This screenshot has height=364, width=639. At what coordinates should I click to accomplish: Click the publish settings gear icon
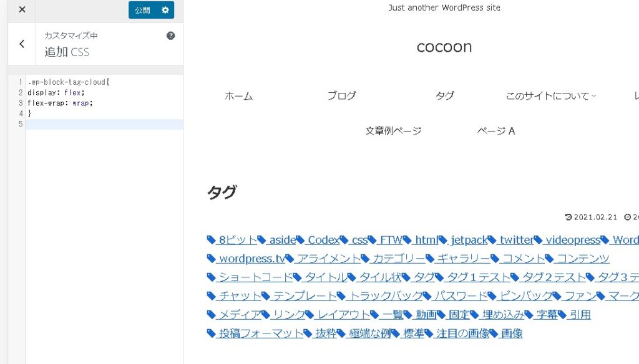(x=165, y=10)
